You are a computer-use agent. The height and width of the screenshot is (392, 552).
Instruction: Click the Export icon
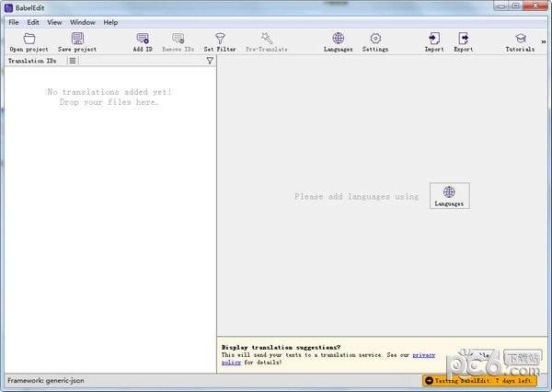tap(464, 39)
